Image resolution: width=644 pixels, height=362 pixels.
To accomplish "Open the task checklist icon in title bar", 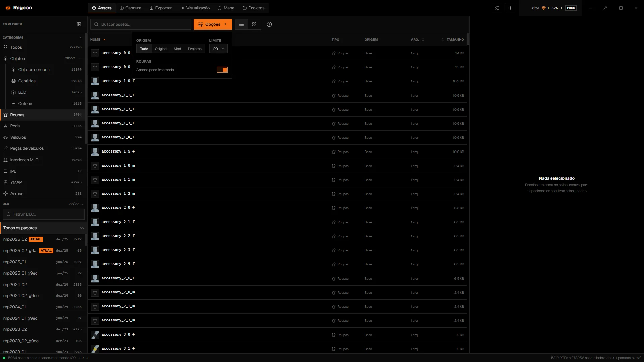I will 497,8.
